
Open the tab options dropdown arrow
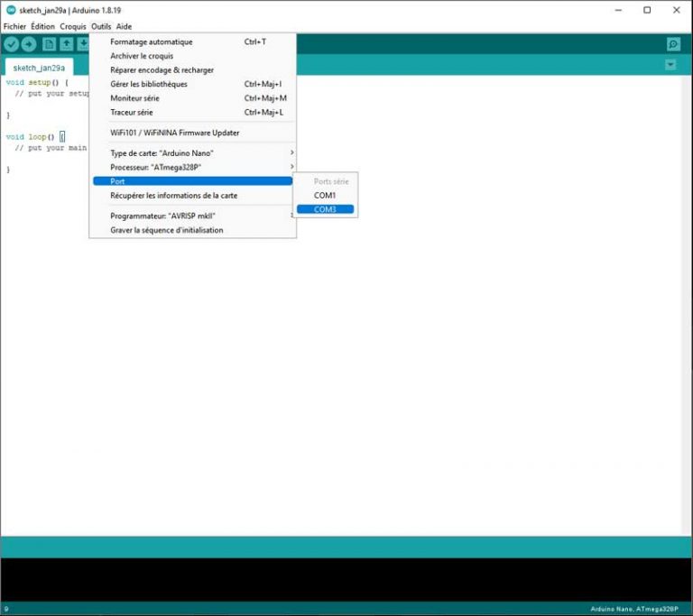pos(670,65)
